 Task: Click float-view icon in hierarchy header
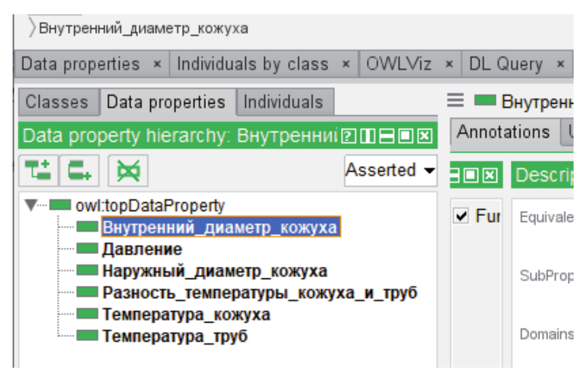[x=405, y=136]
